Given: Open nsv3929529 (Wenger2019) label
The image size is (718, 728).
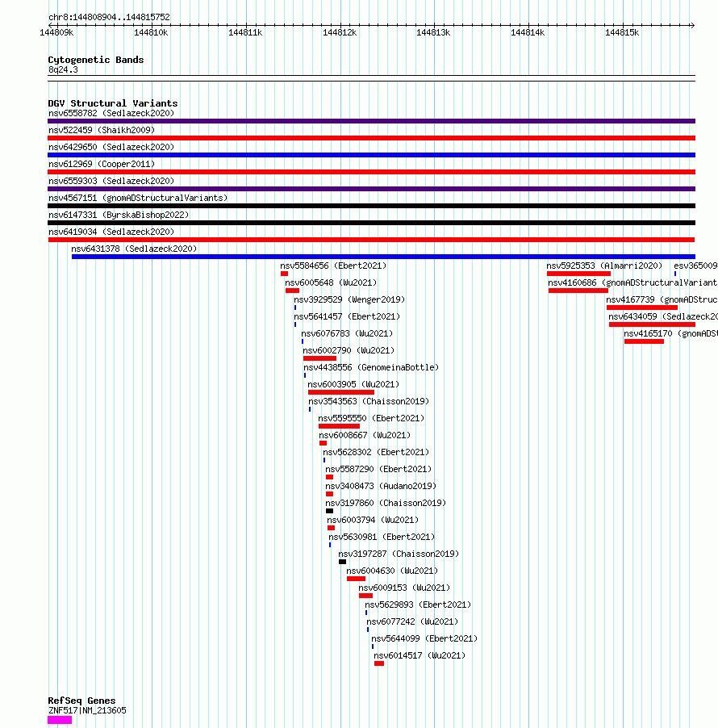Looking at the screenshot, I should 349,299.
